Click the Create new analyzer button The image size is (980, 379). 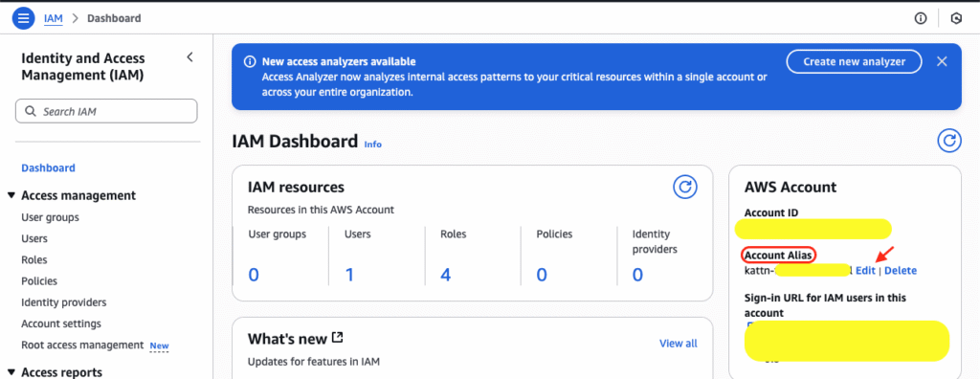(x=855, y=61)
